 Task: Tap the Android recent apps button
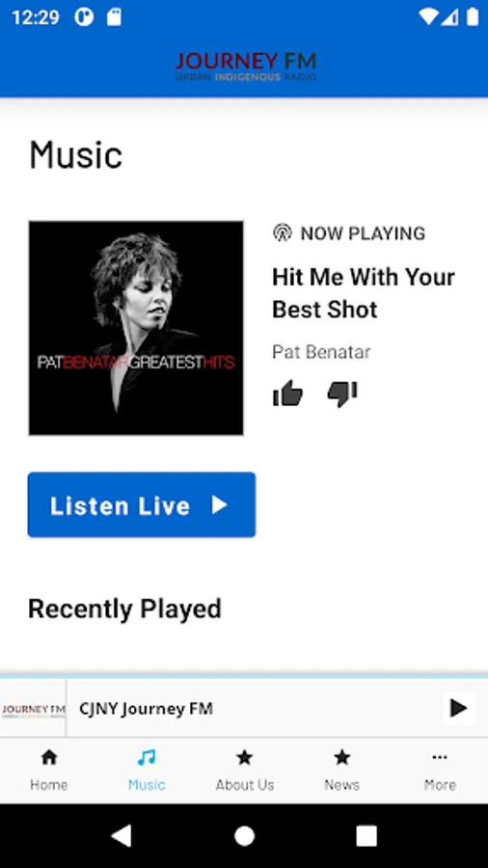[366, 836]
